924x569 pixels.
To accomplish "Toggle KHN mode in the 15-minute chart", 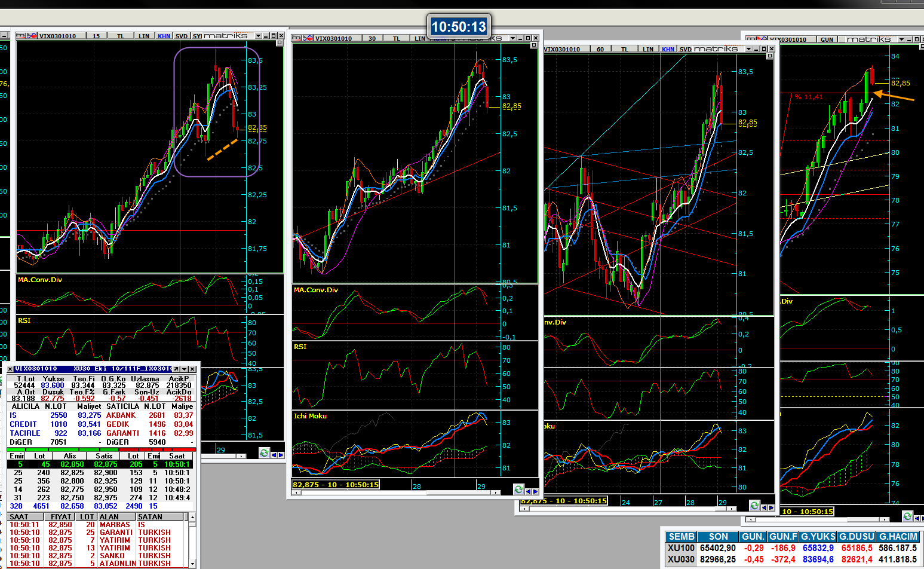I will (x=164, y=36).
